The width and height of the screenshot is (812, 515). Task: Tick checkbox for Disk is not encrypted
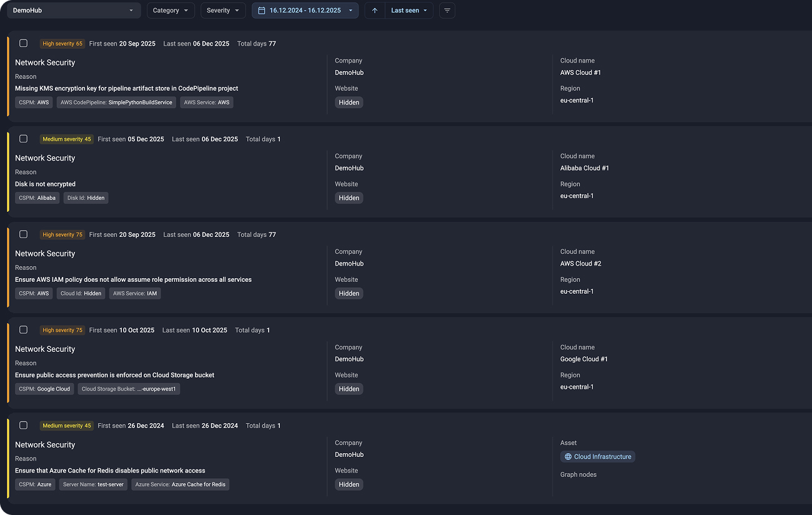pyautogui.click(x=24, y=139)
